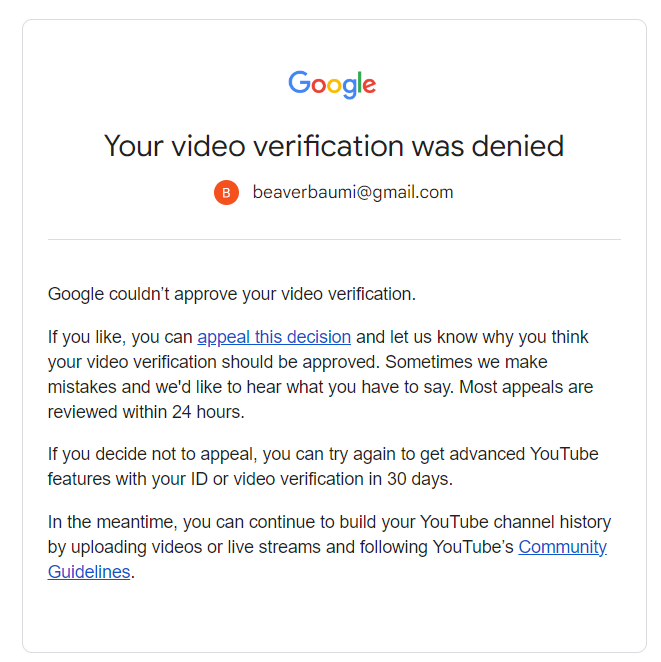661x662 pixels.
Task: Click the text reviewed within 24 hours
Action: coord(146,412)
